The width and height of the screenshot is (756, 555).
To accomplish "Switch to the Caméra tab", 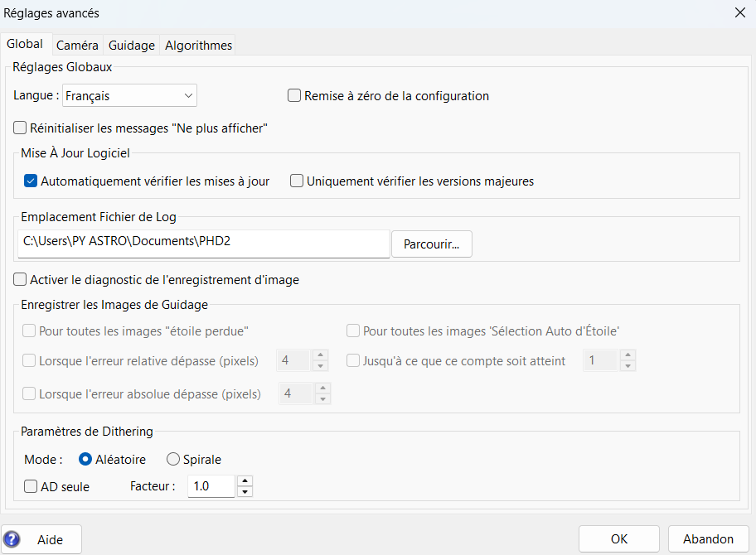I will (77, 46).
